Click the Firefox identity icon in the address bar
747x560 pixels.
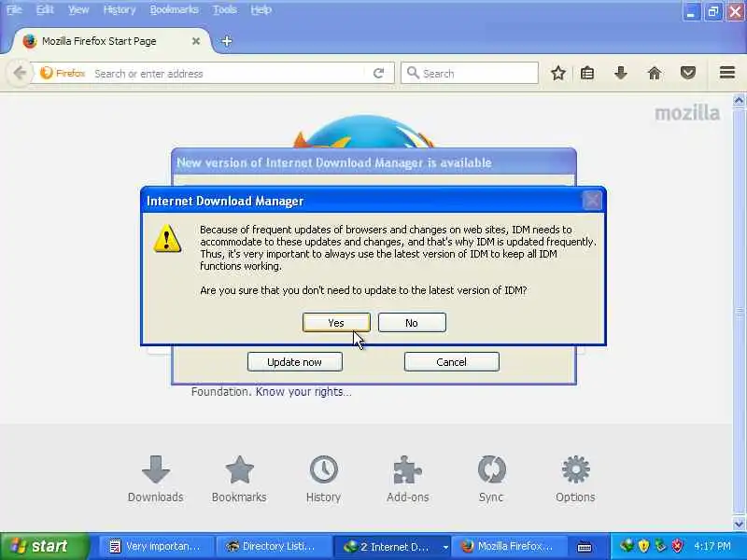[63, 74]
